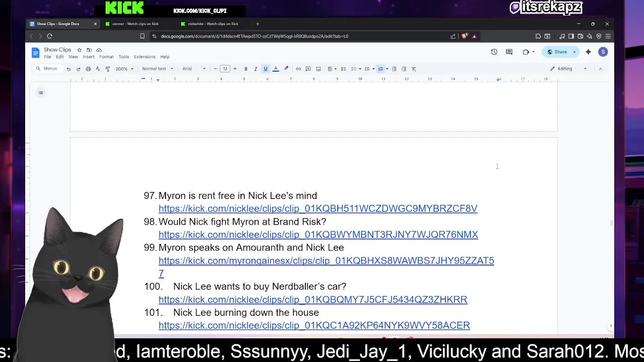Image resolution: width=644 pixels, height=362 pixels.
Task: Open the text color picker
Action: point(276,69)
